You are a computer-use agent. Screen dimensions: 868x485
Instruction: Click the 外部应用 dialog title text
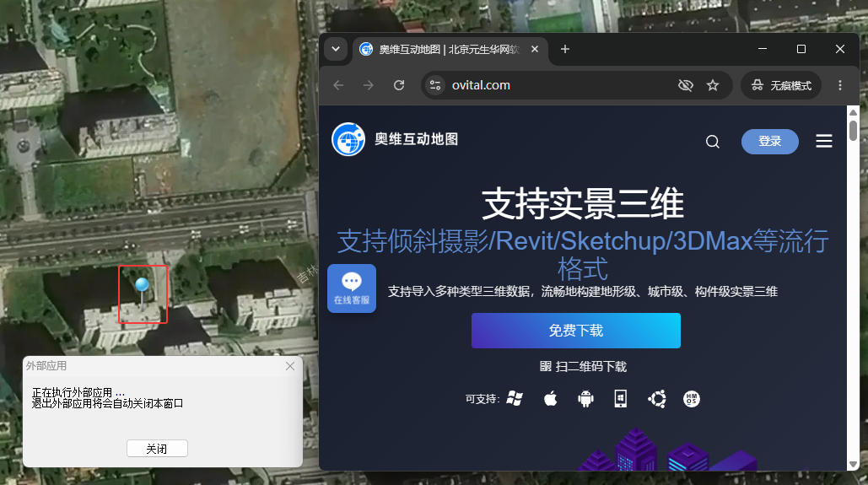[46, 366]
